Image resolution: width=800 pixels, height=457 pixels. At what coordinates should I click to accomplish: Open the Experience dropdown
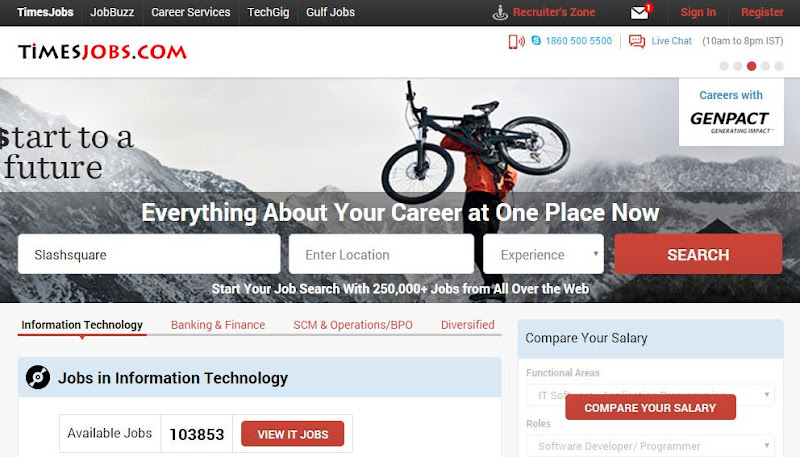tap(543, 254)
